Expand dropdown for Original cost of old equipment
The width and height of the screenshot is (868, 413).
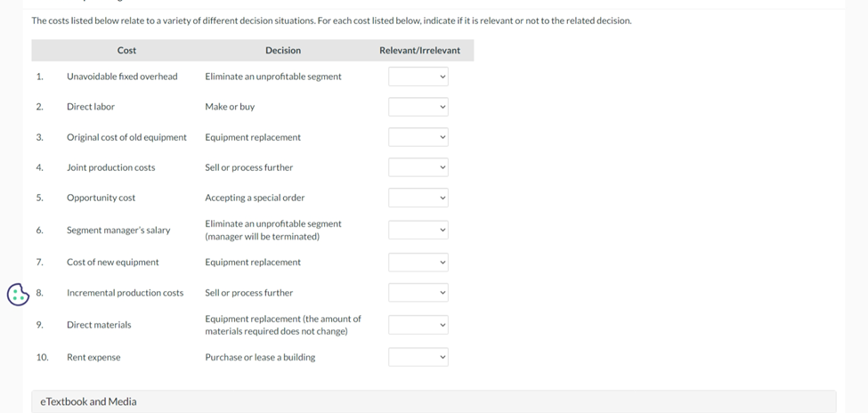click(x=418, y=137)
